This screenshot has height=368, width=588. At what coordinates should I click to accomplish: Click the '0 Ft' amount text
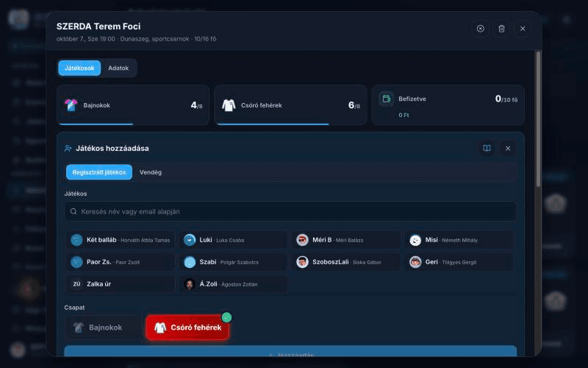[404, 115]
